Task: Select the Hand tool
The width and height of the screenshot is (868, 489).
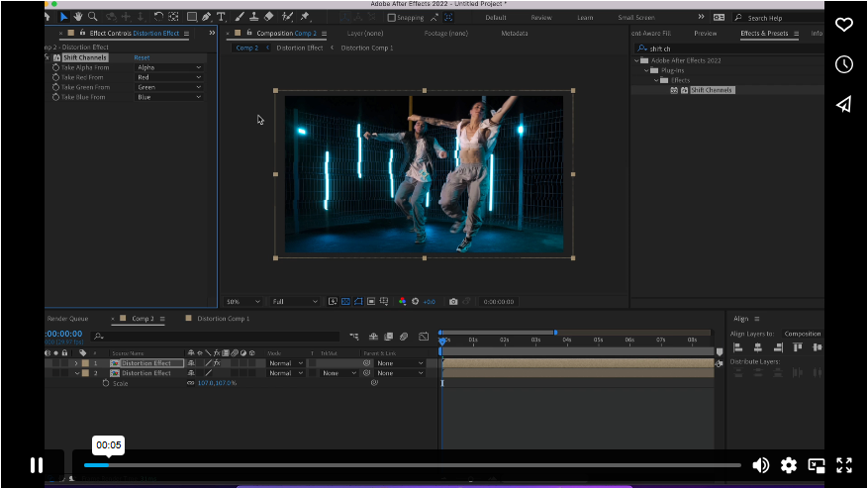Action: point(78,17)
